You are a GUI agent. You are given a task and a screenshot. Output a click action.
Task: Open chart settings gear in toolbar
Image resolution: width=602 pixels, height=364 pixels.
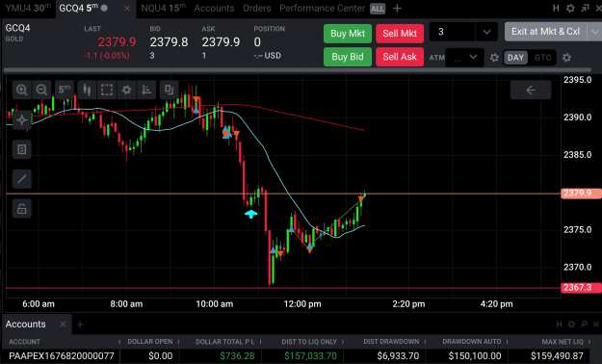coord(127,90)
